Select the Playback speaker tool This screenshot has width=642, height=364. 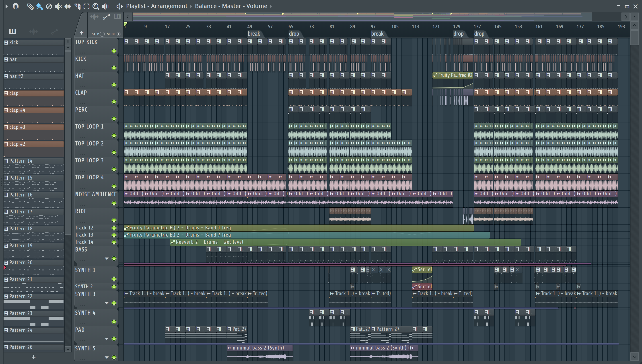(x=105, y=6)
